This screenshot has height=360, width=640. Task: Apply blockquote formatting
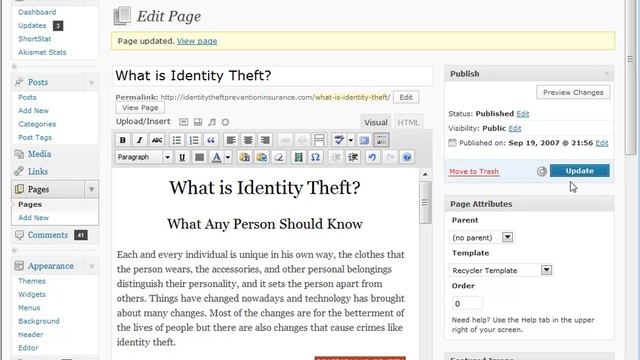click(211, 140)
